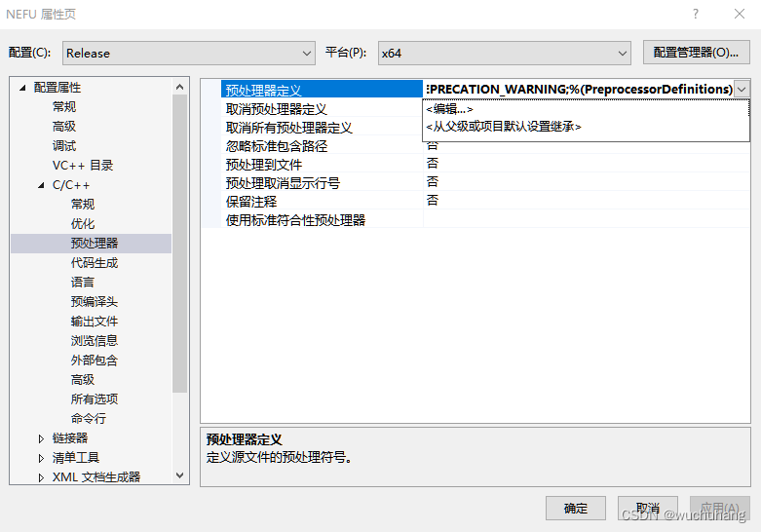This screenshot has height=532, width=761.
Task: Choose <从父级或项目默认设置继承> option
Action: pos(504,127)
